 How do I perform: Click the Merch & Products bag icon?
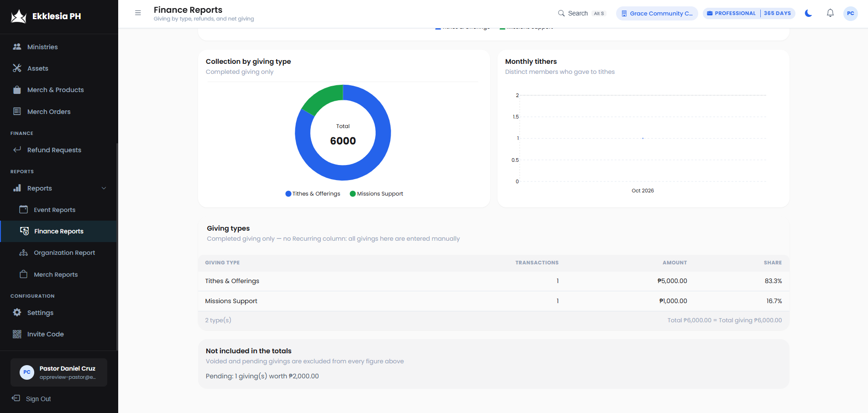tap(17, 90)
